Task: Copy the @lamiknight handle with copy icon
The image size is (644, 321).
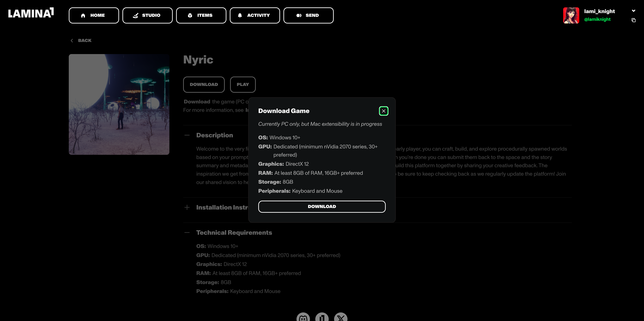Action: coord(633,20)
